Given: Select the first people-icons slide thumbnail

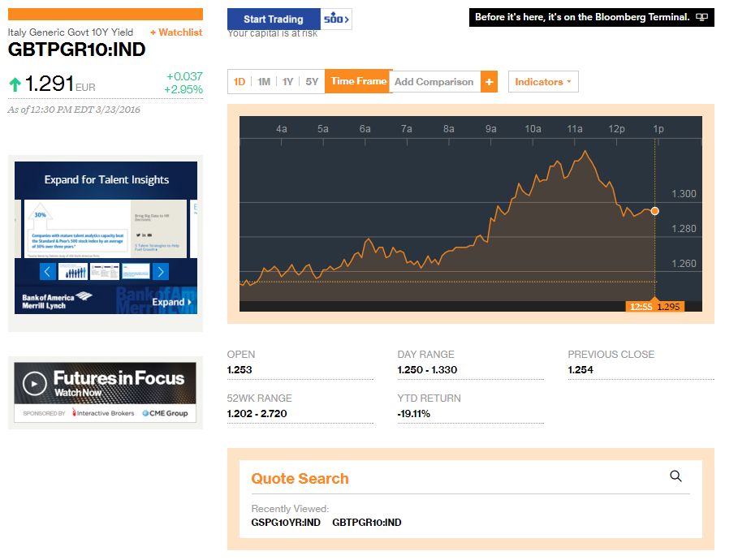Looking at the screenshot, I should [x=73, y=272].
